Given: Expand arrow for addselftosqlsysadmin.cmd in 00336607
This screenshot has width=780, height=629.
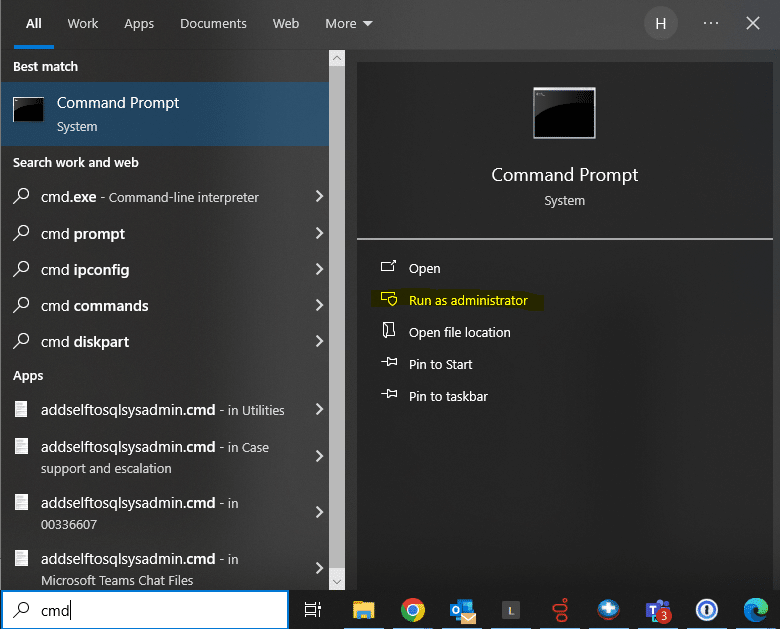Looking at the screenshot, I should click(x=319, y=512).
